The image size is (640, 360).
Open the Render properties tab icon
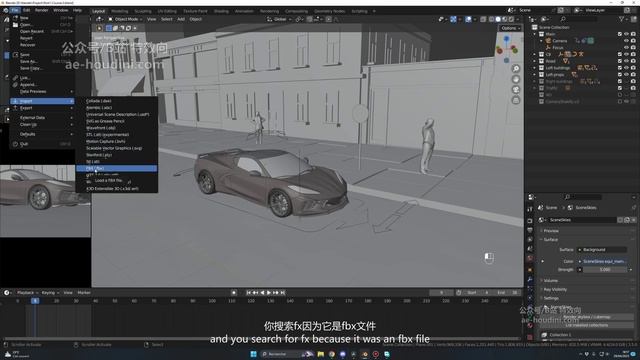pyautogui.click(x=530, y=220)
